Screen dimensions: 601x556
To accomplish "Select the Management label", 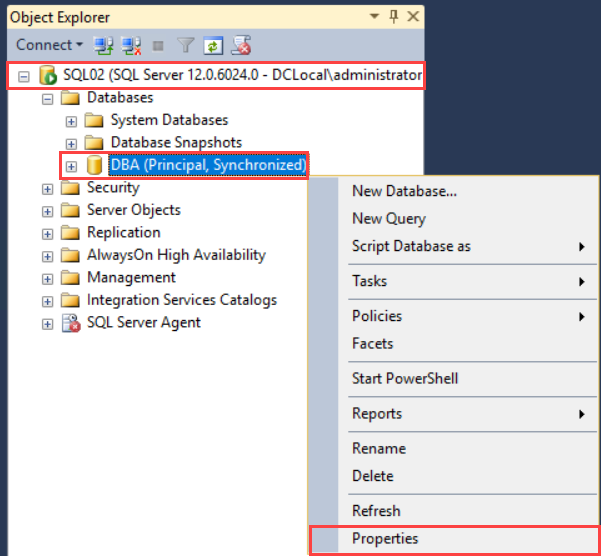I will pyautogui.click(x=131, y=278).
